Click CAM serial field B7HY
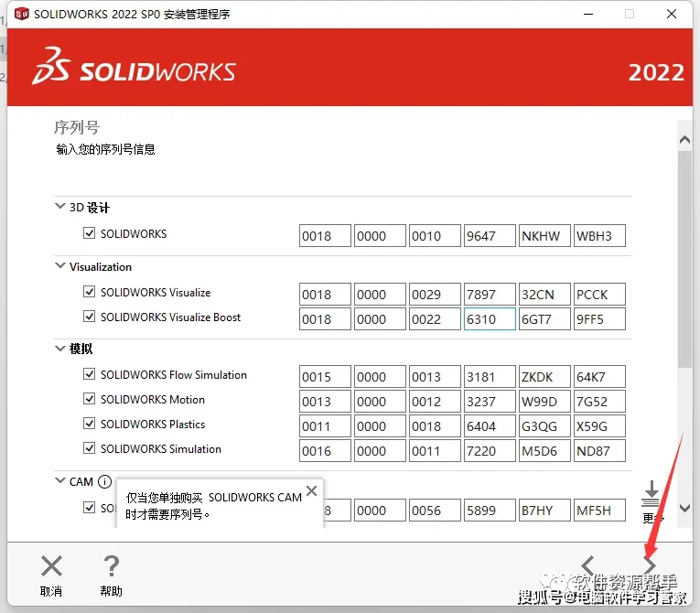700x613 pixels. (544, 510)
